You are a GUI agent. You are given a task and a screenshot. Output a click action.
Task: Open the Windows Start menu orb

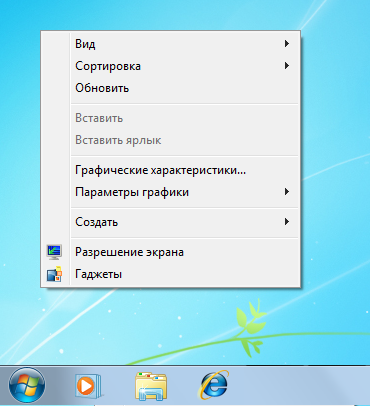(x=27, y=385)
